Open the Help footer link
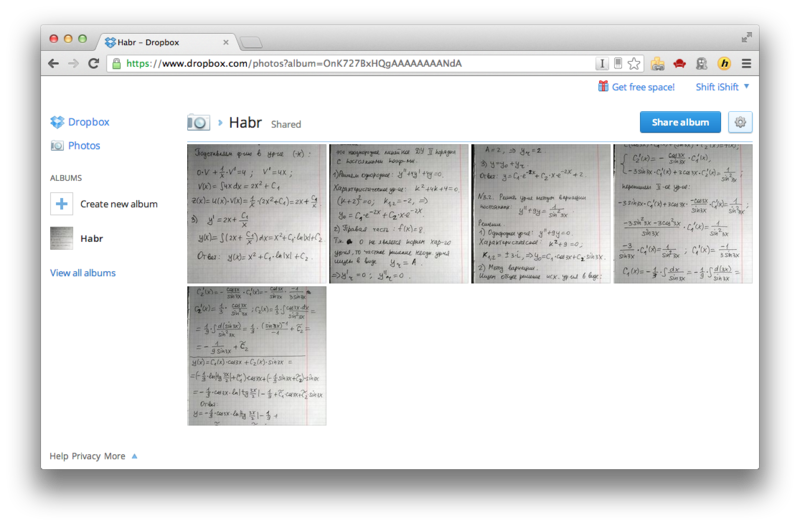The width and height of the screenshot is (800, 526). click(58, 456)
